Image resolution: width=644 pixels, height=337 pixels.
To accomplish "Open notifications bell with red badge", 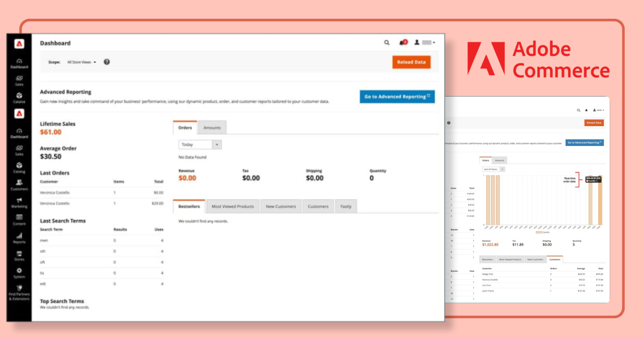I will 403,42.
